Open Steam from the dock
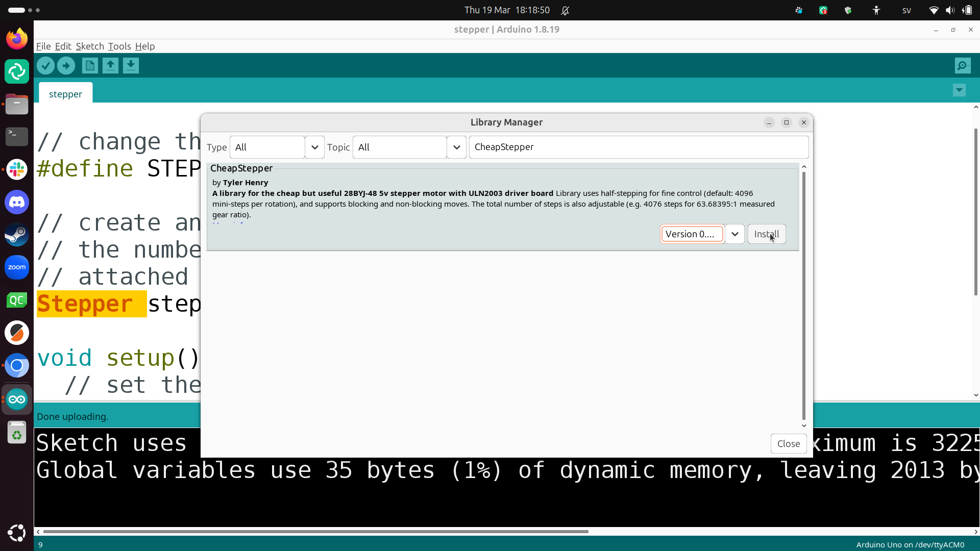 (x=17, y=235)
